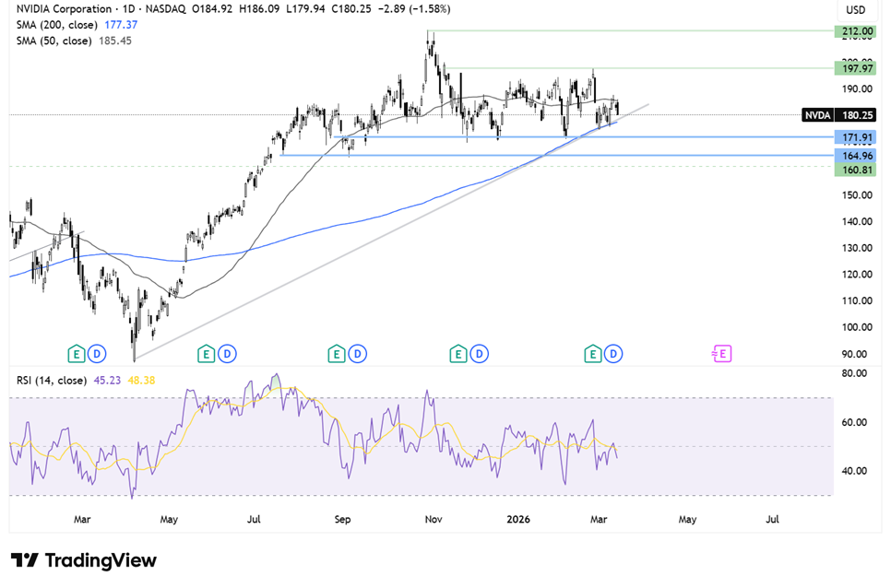Click the 80.00 RSI axis label

tap(854, 373)
